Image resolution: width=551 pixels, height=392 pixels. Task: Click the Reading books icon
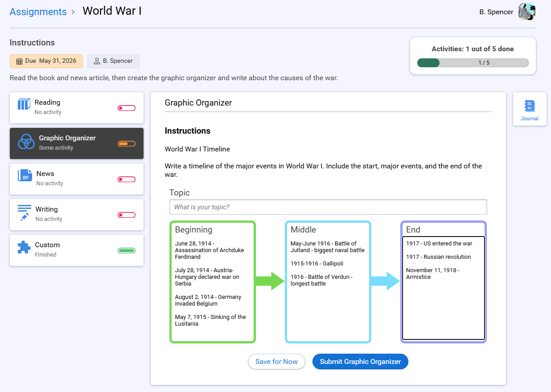tap(24, 104)
